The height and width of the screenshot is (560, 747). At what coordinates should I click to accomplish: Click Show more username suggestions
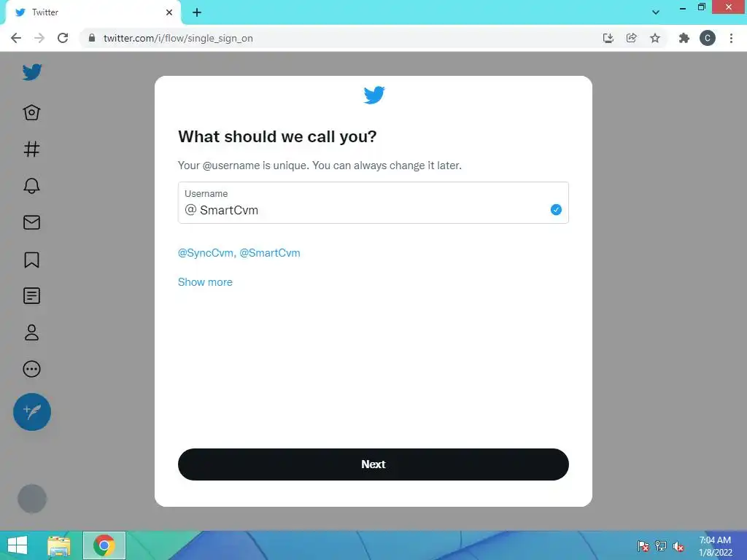[x=205, y=282]
